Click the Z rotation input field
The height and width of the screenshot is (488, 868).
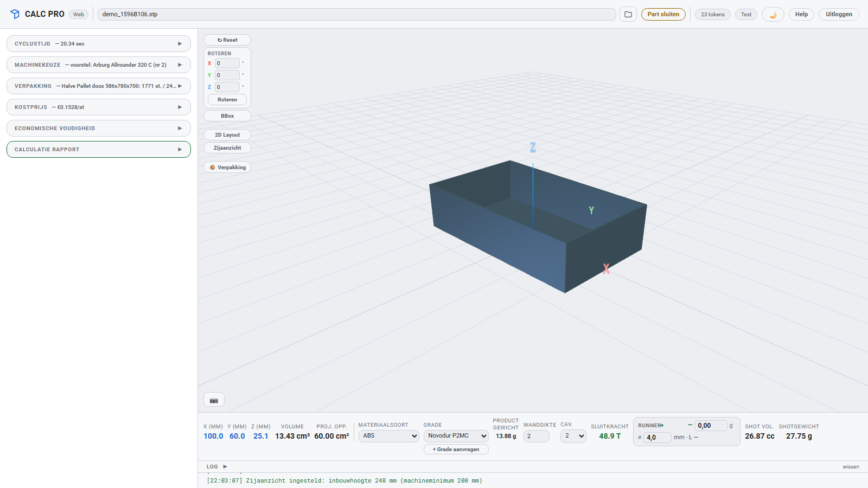[227, 87]
